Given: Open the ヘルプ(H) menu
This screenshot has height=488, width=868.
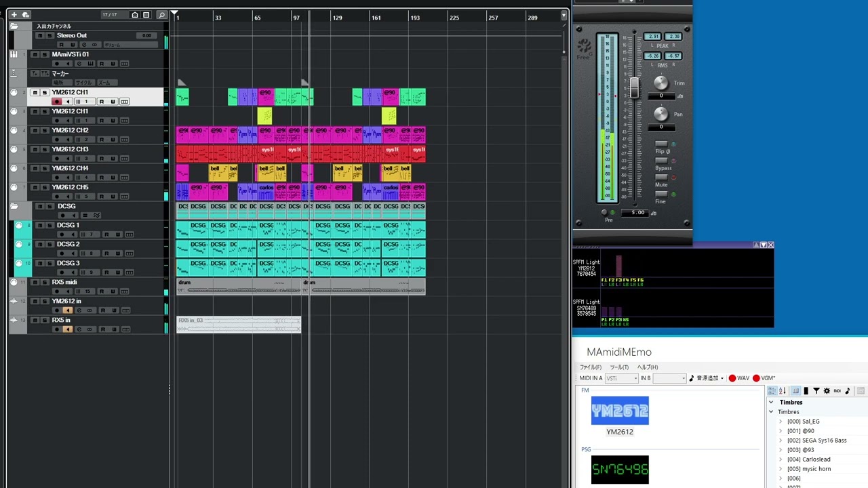Looking at the screenshot, I should pos(648,367).
